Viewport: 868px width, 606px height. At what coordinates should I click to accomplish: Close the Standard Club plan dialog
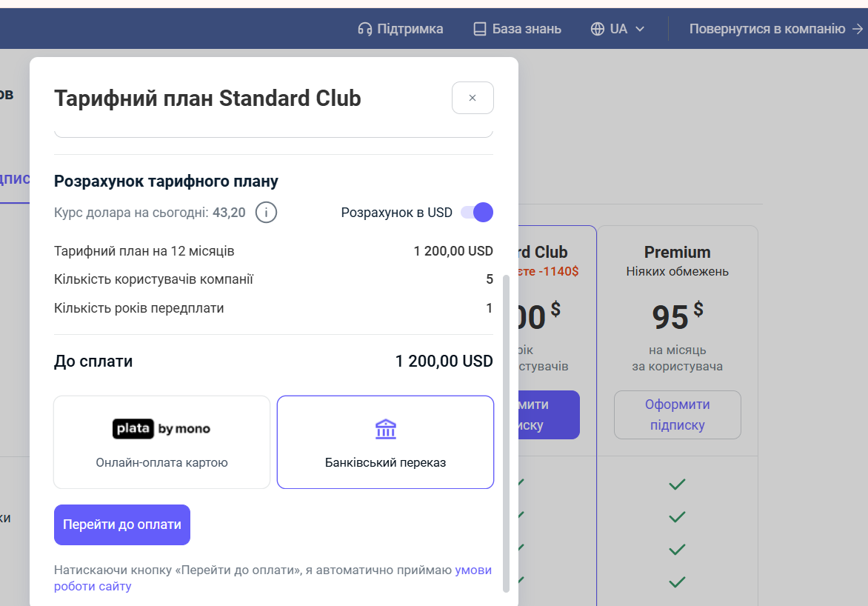point(473,98)
